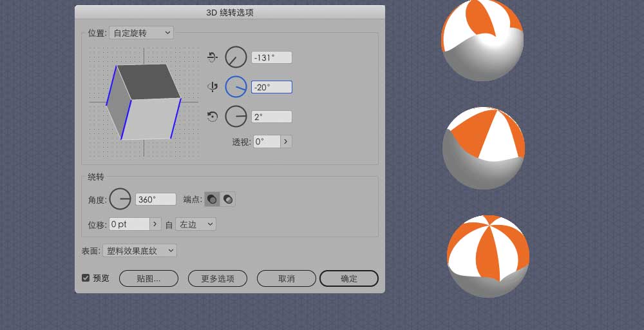This screenshot has width=644, height=330.
Task: Click the 取消 cancel button
Action: click(x=287, y=278)
